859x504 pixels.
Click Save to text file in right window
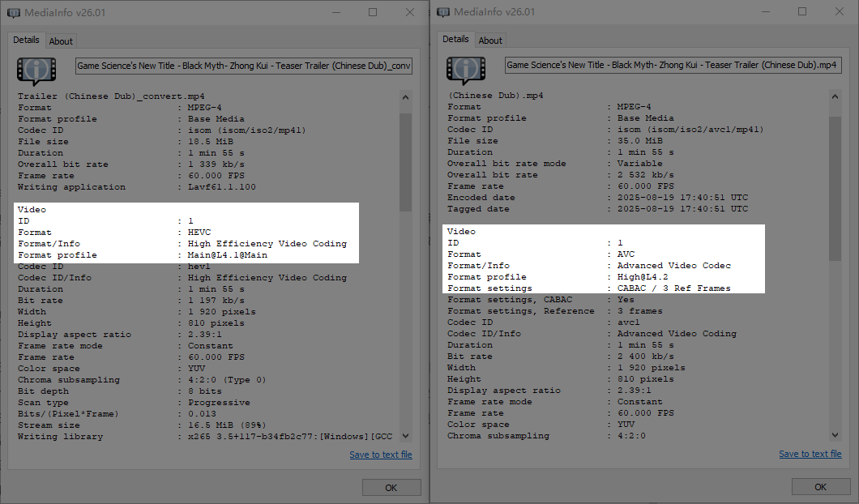pos(810,454)
